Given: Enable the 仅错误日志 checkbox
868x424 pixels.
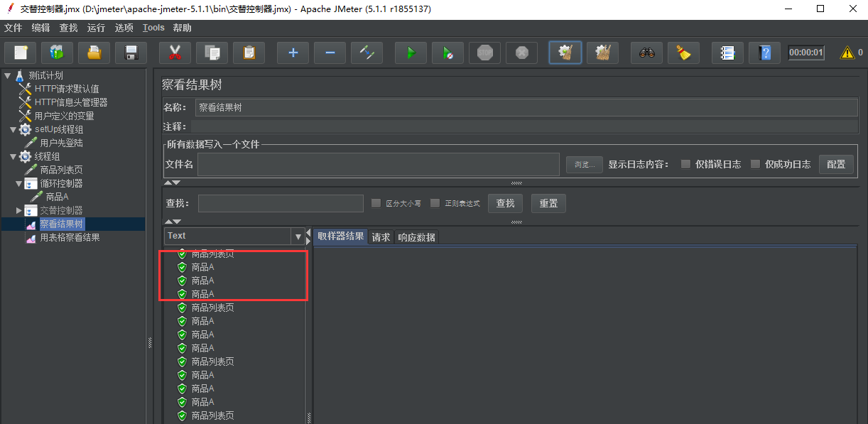Looking at the screenshot, I should point(685,164).
